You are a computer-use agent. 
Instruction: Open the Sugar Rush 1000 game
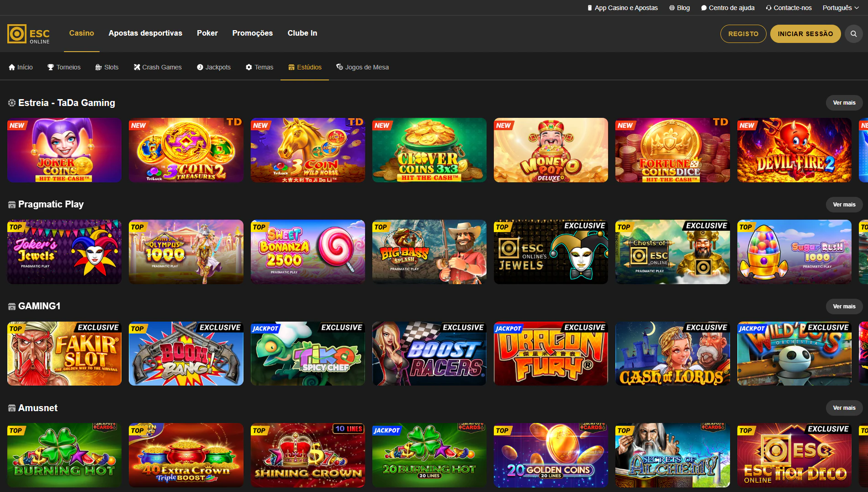click(x=794, y=252)
